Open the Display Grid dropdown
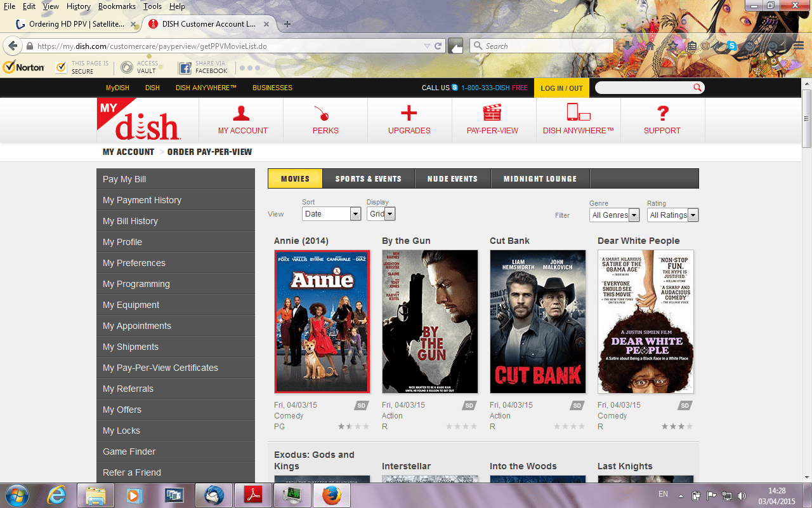The width and height of the screenshot is (812, 508). [381, 214]
